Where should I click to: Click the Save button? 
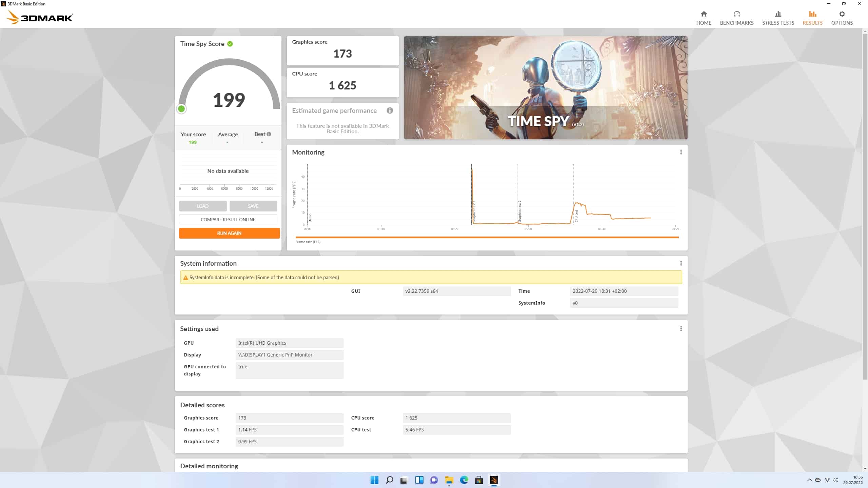pos(253,206)
